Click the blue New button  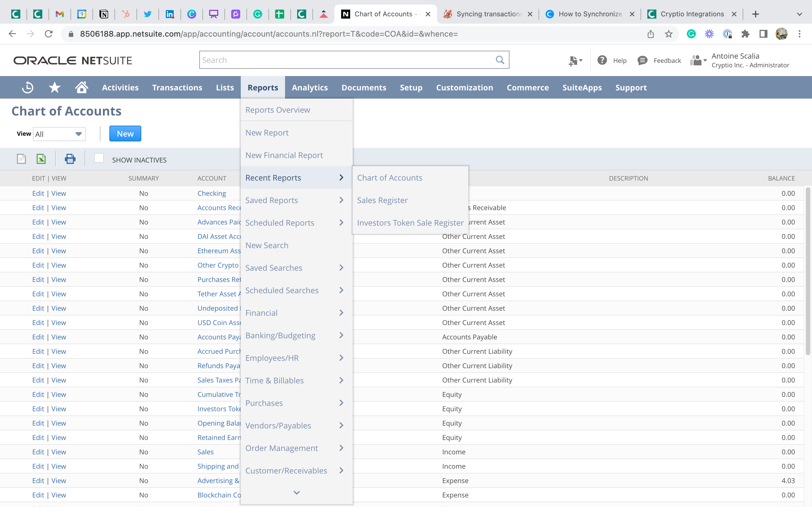(125, 134)
